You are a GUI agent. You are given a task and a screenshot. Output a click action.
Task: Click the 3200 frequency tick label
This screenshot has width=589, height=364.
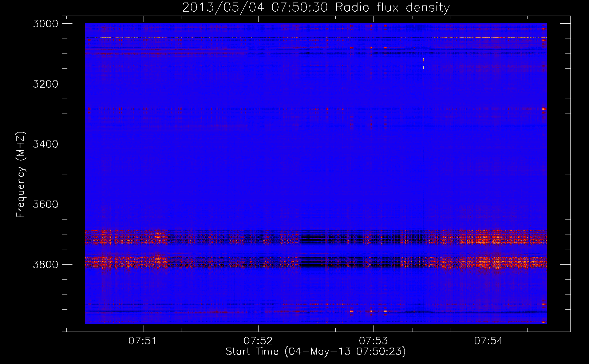(x=46, y=84)
